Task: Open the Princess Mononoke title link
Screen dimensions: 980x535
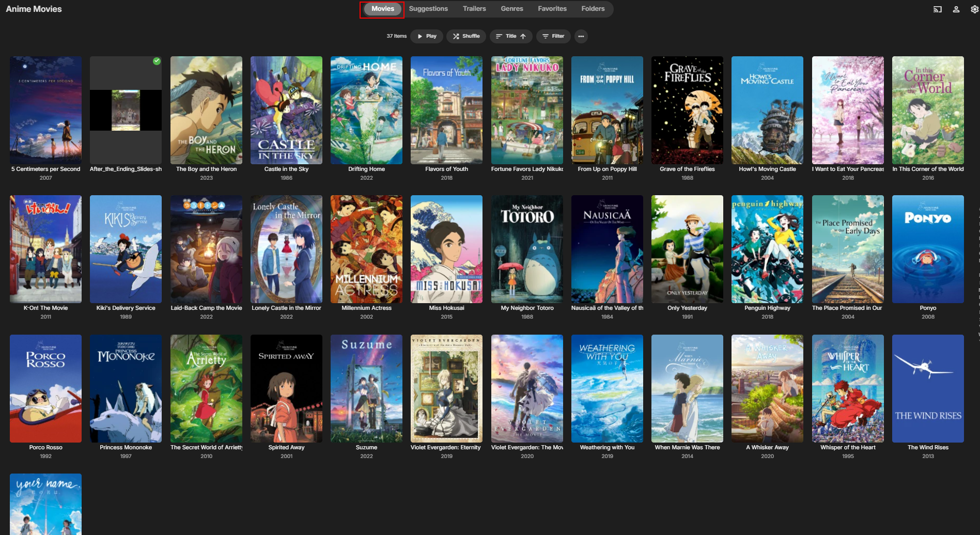Action: pos(126,447)
